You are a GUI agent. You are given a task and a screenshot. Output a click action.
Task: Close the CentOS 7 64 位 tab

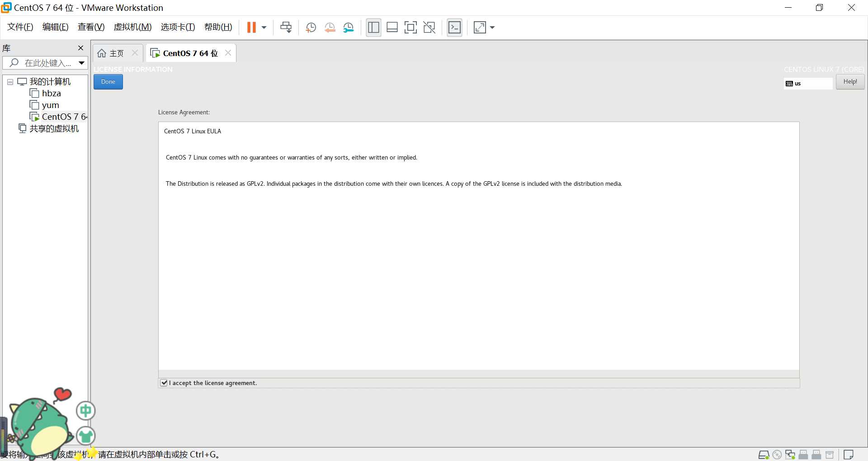tap(228, 53)
